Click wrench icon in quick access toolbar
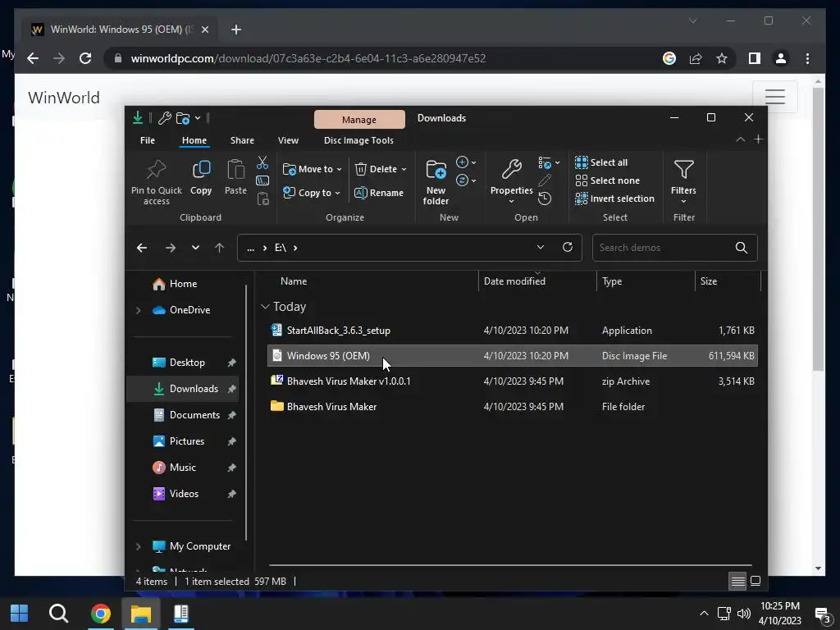Viewport: 840px width, 630px height. 164,118
